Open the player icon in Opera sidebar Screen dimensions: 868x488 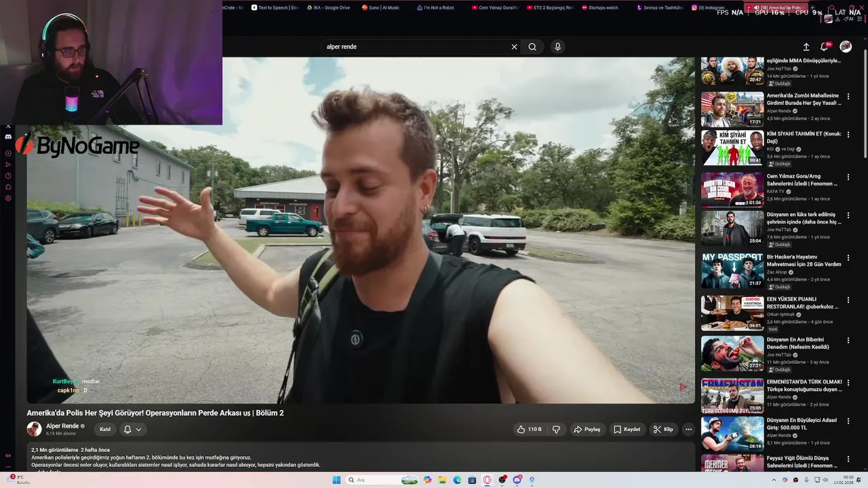8,153
